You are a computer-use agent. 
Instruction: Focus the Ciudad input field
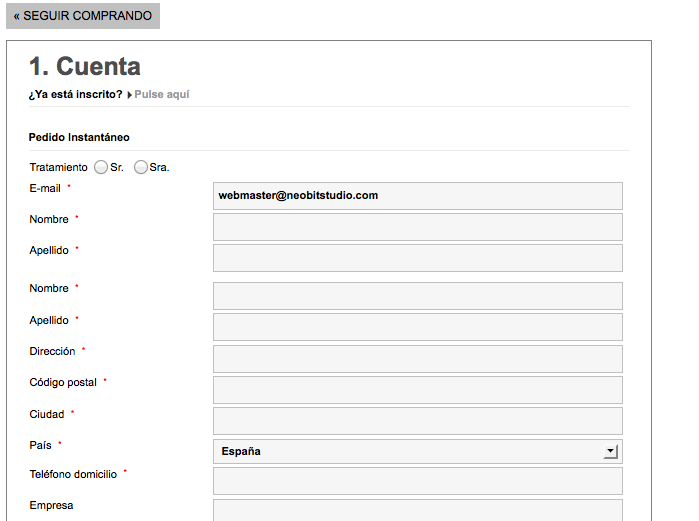[x=418, y=421]
